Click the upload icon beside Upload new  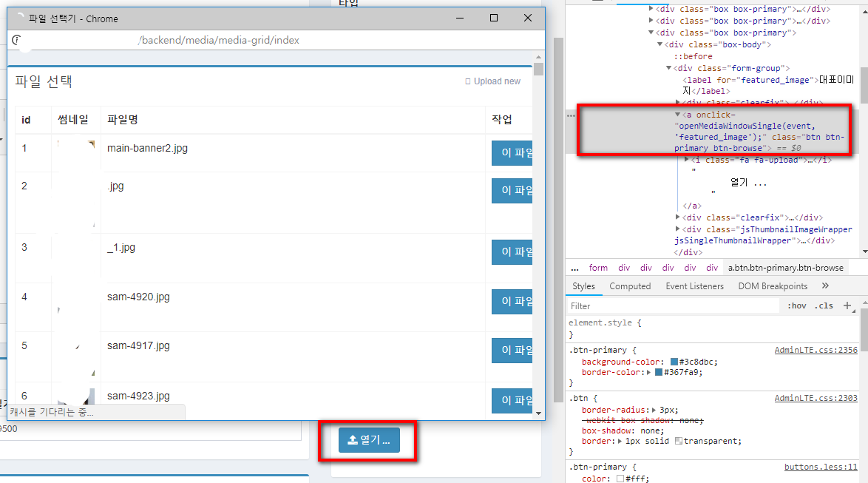469,81
